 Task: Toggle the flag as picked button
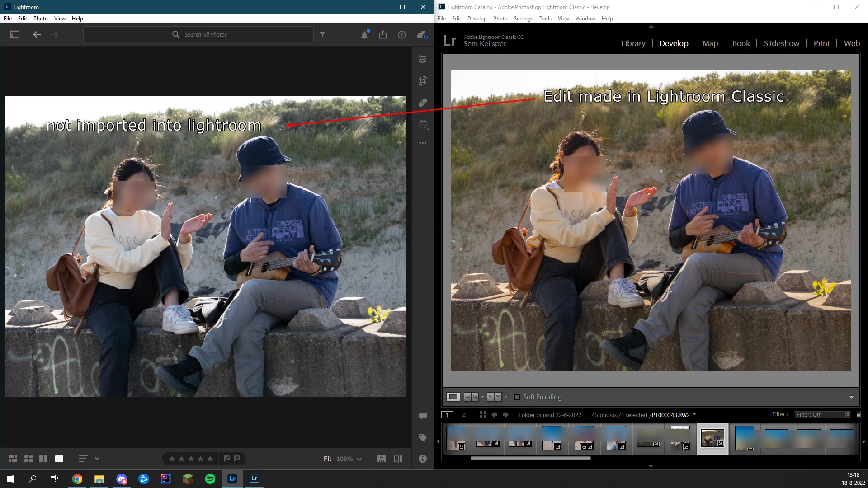(x=227, y=459)
